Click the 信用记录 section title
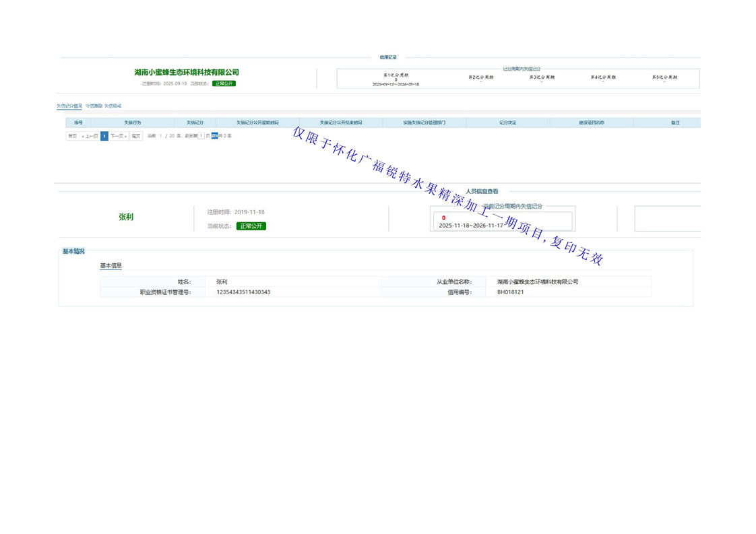Image resolution: width=756 pixels, height=534 pixels. pyautogui.click(x=388, y=57)
